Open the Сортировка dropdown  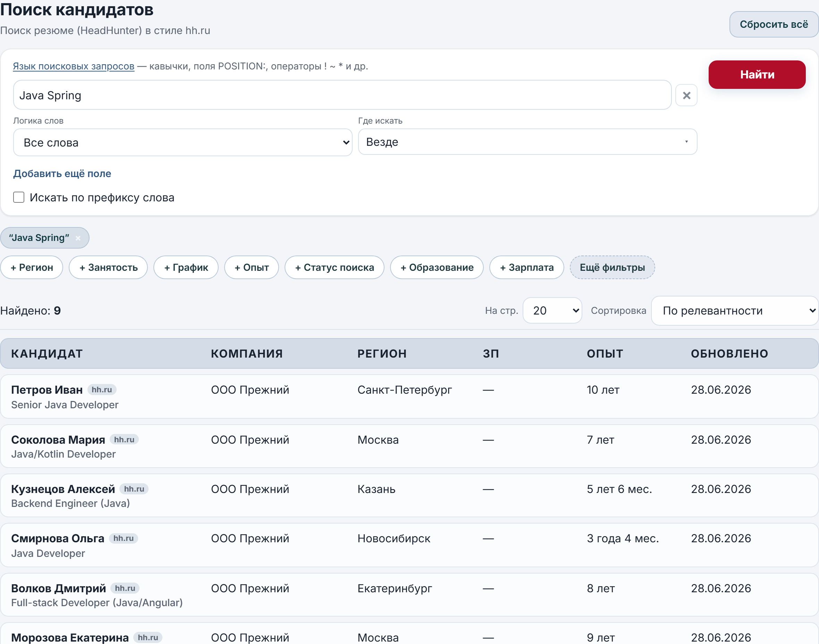[735, 311]
